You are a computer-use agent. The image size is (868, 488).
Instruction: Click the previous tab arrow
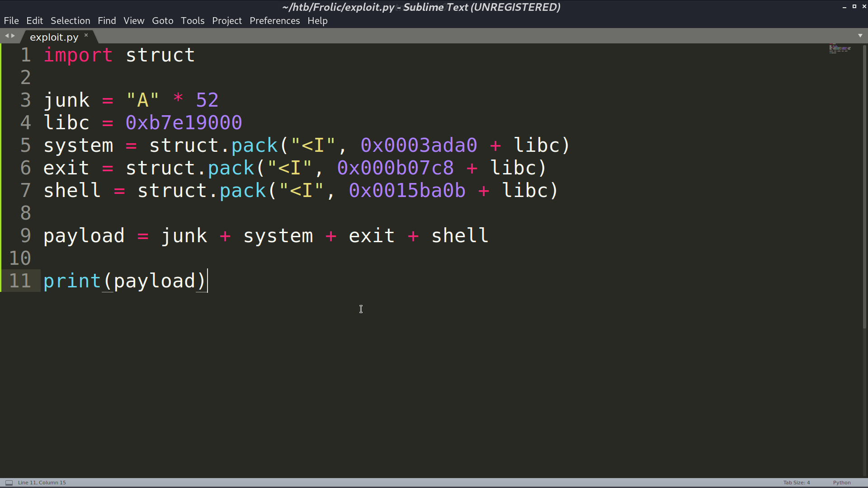[x=7, y=36]
